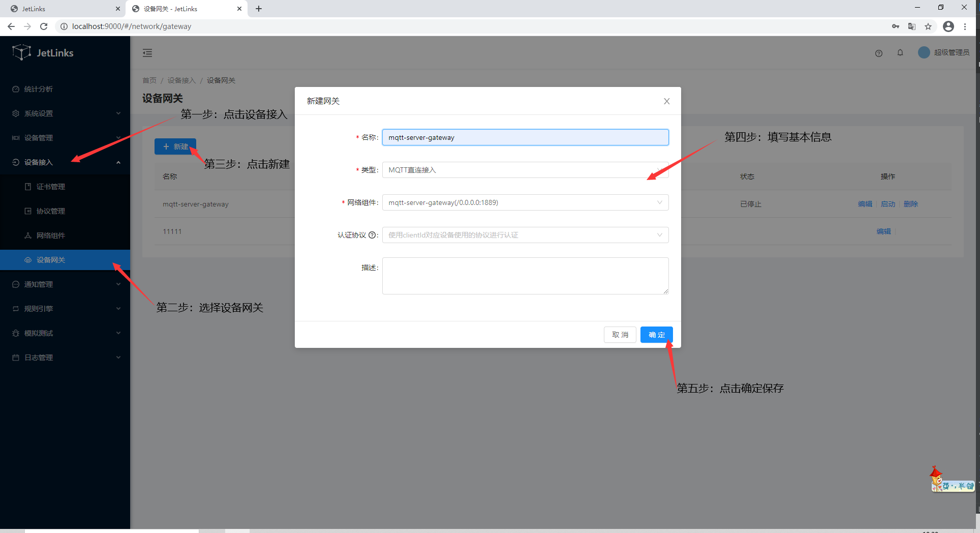The width and height of the screenshot is (980, 533).
Task: Open the 模拟测试 sidebar section
Action: pos(38,333)
